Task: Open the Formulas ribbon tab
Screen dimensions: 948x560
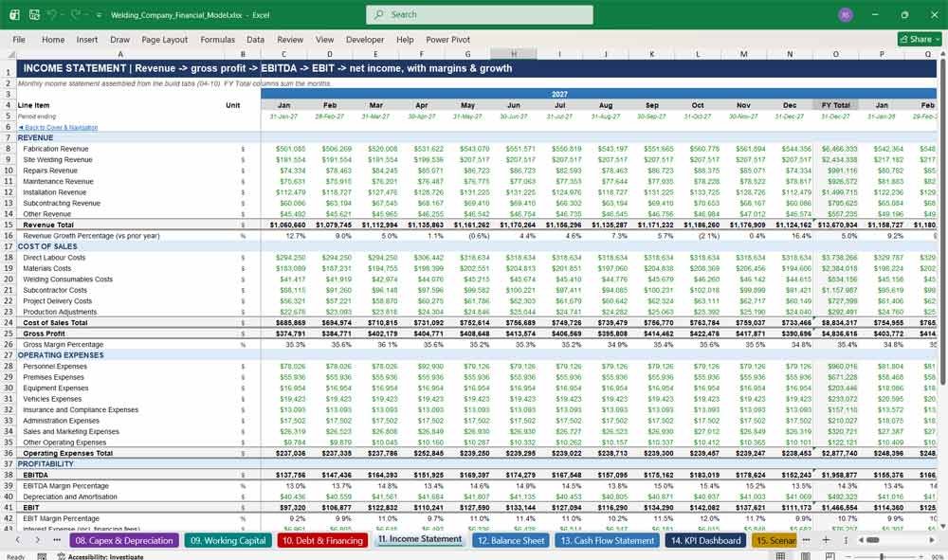Action: [x=218, y=39]
